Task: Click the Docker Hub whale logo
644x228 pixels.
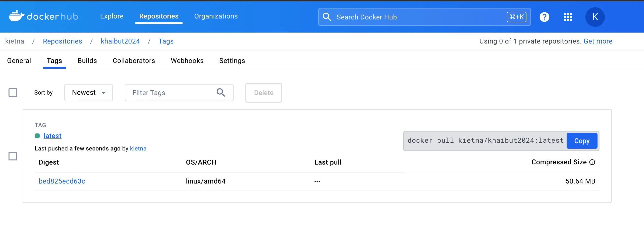Action: coord(17,16)
